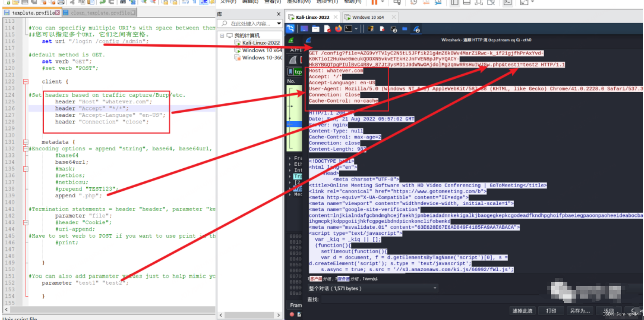Collapse the fold marker at line 143
Viewport: 644px width, 320px height.
26,223
